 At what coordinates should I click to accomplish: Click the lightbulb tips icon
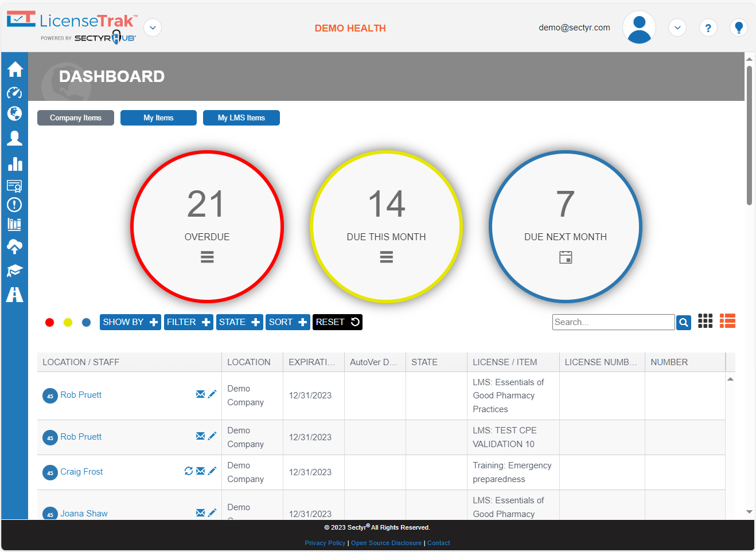tap(739, 28)
